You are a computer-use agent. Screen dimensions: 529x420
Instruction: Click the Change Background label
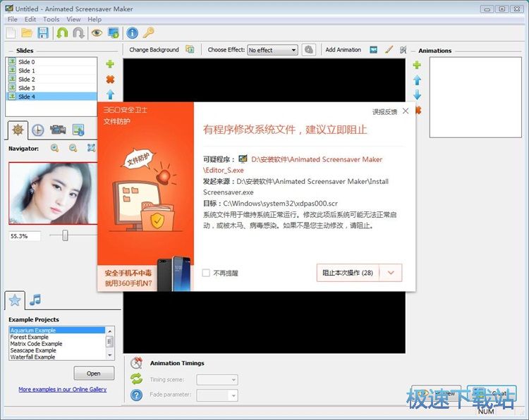154,49
